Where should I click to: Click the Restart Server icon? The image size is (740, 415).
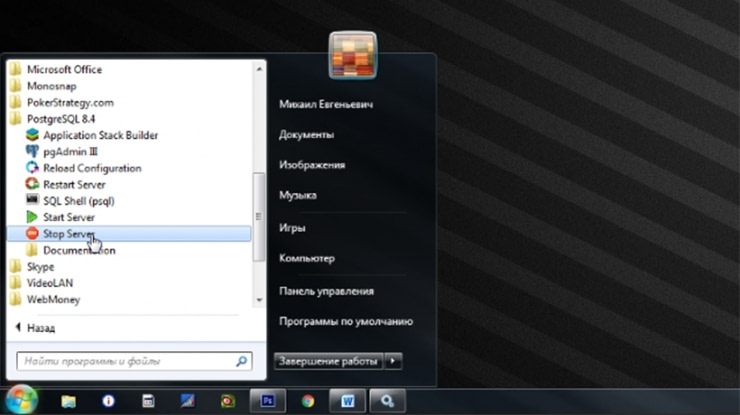coord(32,184)
